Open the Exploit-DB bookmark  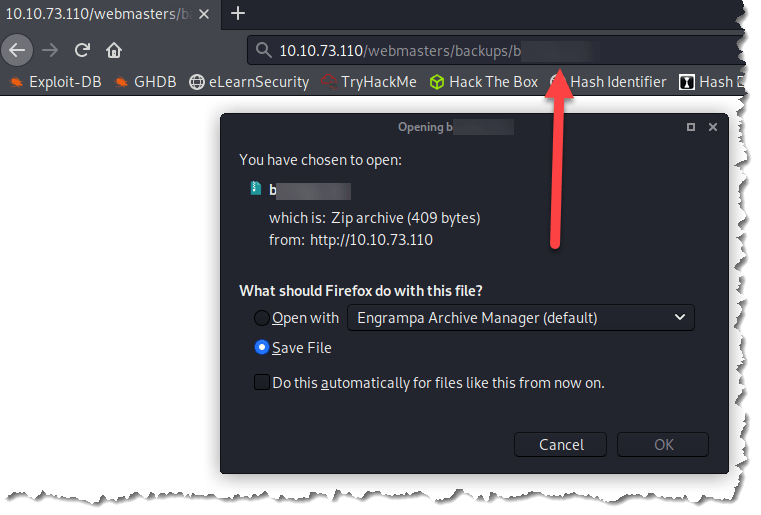point(59,82)
